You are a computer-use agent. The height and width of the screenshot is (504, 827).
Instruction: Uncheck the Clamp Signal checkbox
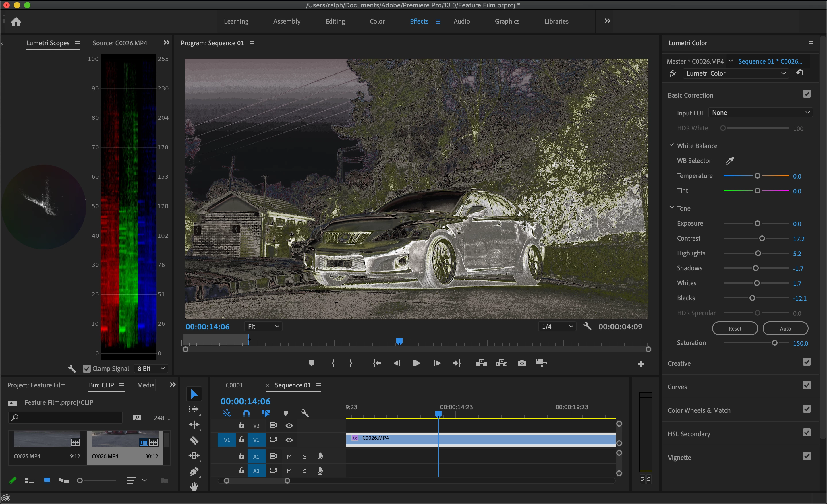87,369
